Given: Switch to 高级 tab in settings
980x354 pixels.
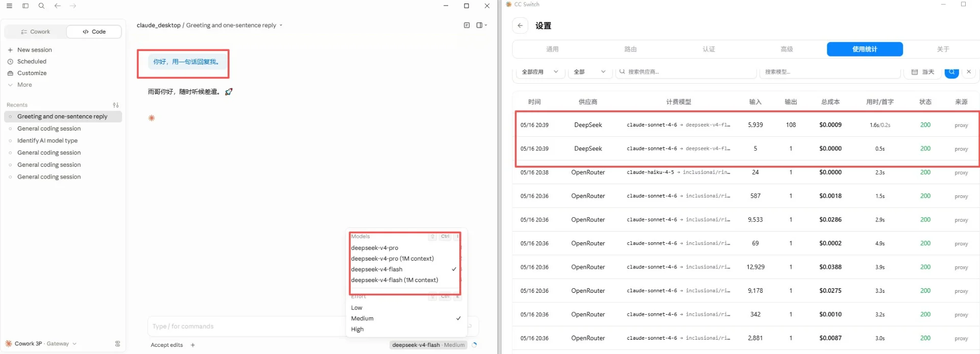Looking at the screenshot, I should (x=787, y=49).
